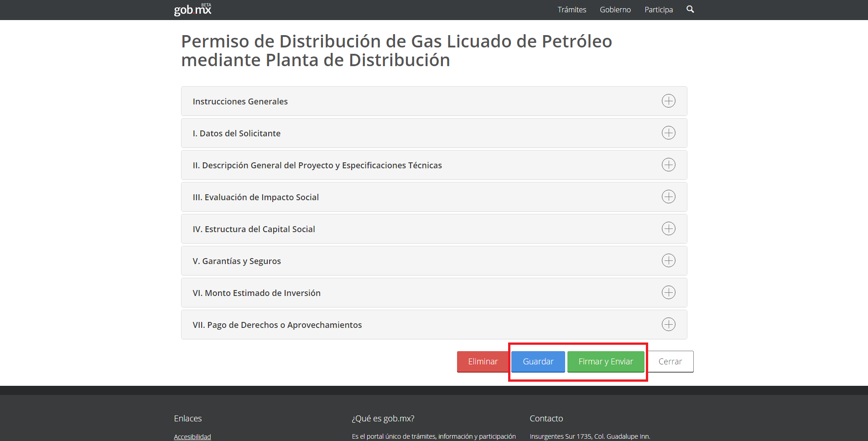The width and height of the screenshot is (868, 441).
Task: Open the search magnifier icon
Action: [x=690, y=9]
